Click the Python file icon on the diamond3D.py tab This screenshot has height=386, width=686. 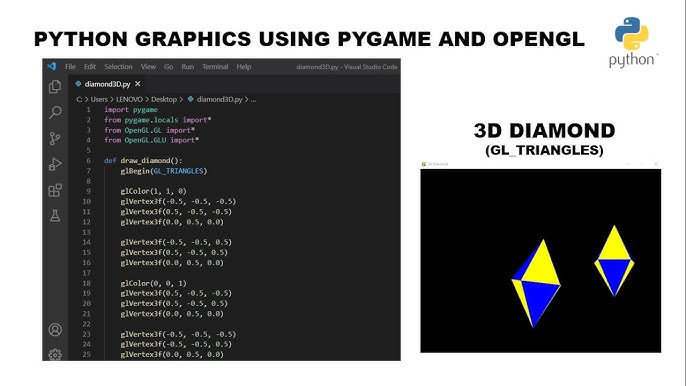pos(78,84)
